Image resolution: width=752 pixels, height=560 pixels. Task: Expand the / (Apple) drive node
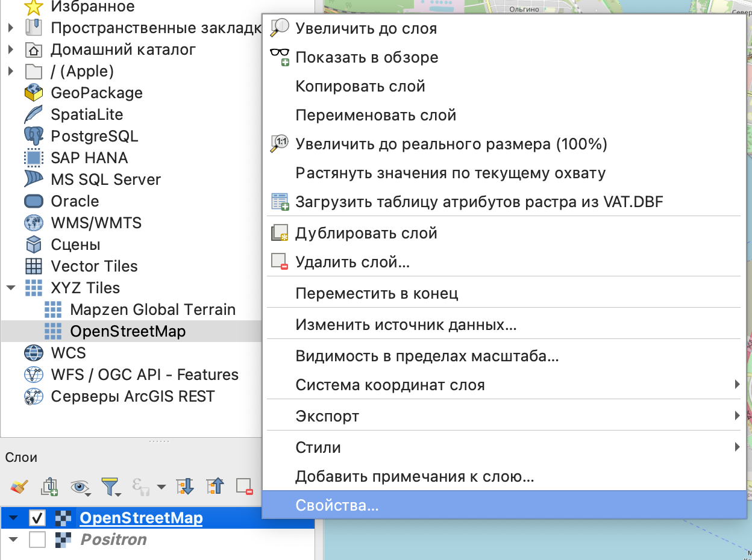tap(11, 71)
